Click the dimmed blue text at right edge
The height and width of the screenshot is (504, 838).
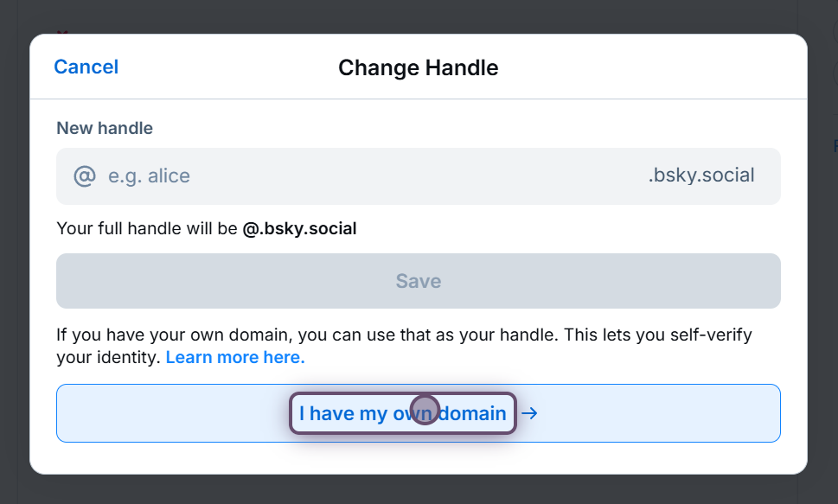[x=835, y=145]
